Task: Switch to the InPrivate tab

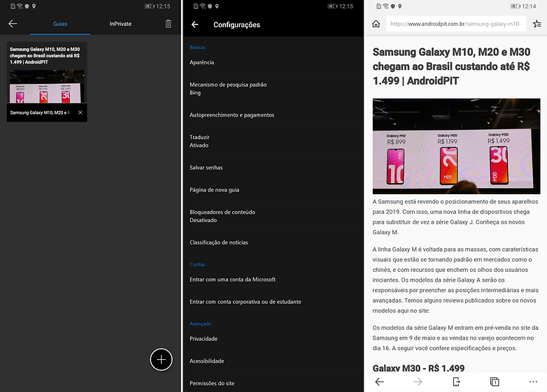Action: click(x=120, y=24)
